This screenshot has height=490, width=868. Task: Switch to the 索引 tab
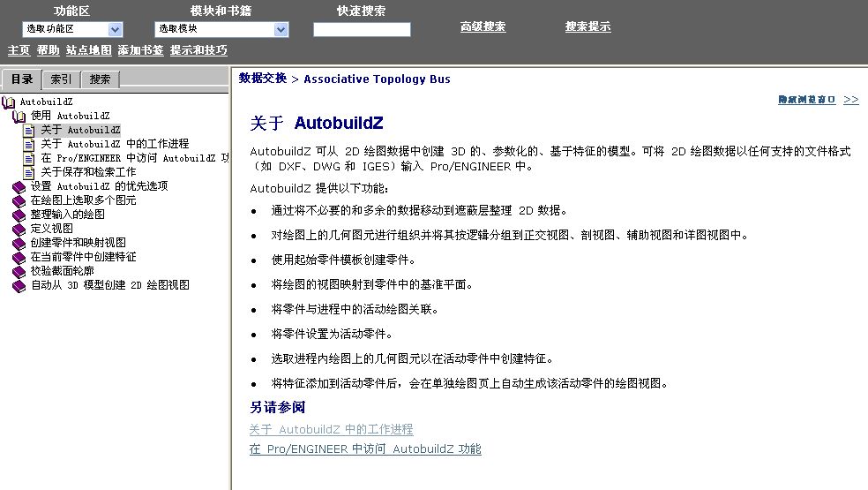tap(61, 79)
